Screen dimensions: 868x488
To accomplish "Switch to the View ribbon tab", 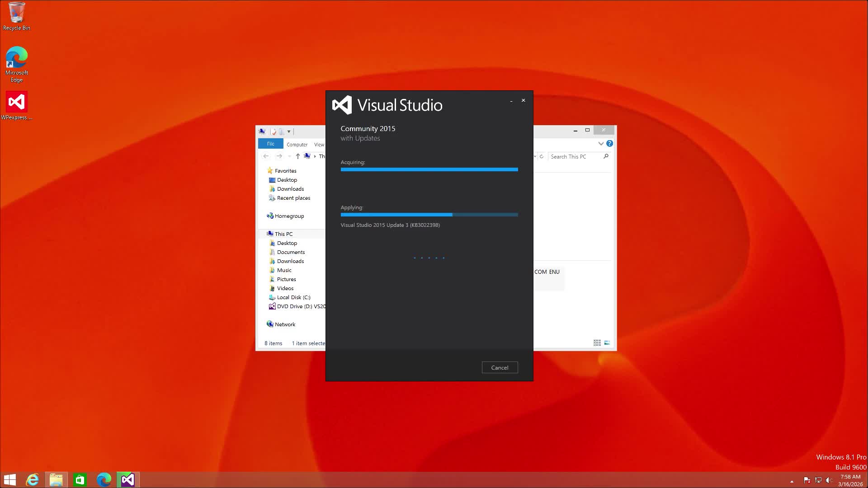I will coord(319,145).
